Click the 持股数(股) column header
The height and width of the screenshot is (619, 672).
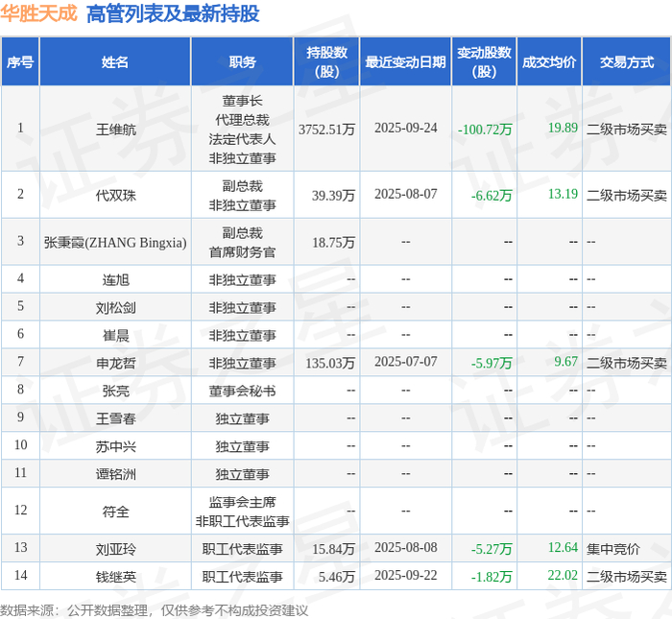pyautogui.click(x=326, y=62)
